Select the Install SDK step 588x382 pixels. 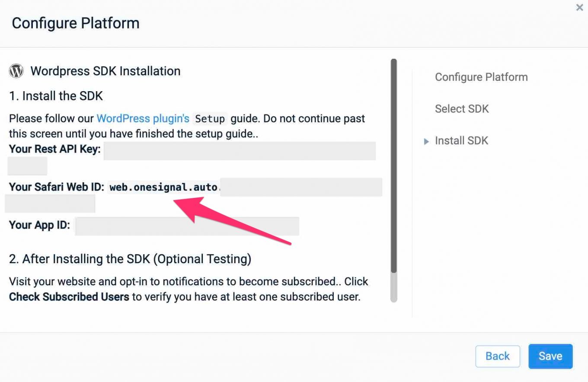(461, 140)
